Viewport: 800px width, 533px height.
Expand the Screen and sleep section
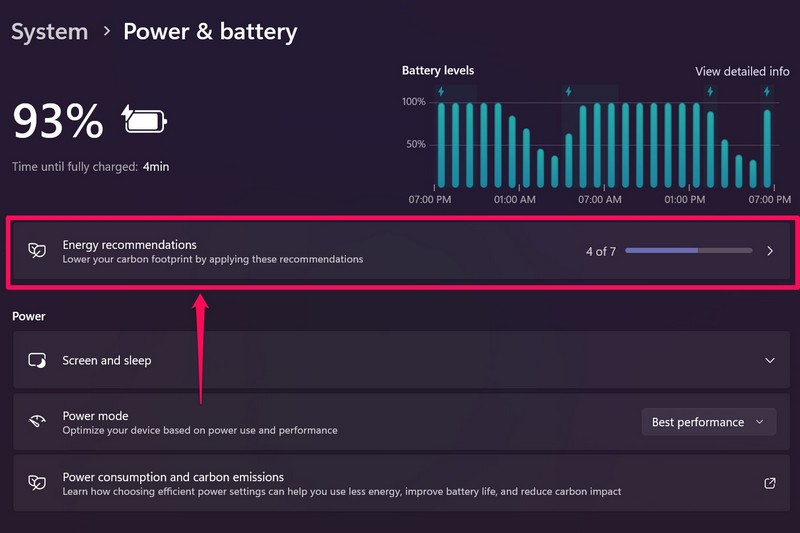pos(770,360)
